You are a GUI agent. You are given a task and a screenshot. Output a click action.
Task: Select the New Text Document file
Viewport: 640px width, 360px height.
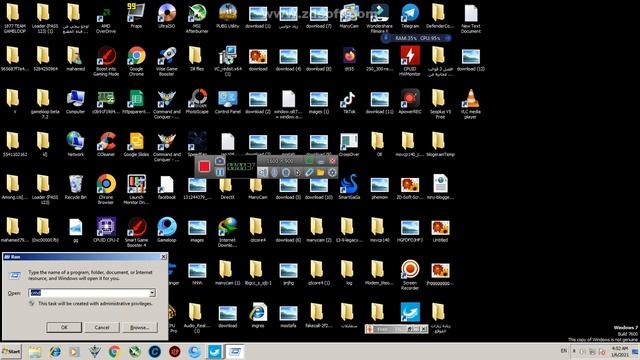471,18
